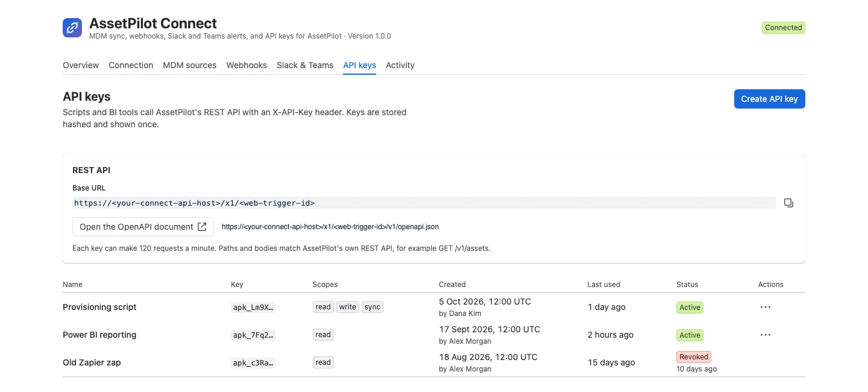Image resolution: width=868 pixels, height=392 pixels.
Task: Switch to the Overview tab
Action: coord(81,65)
